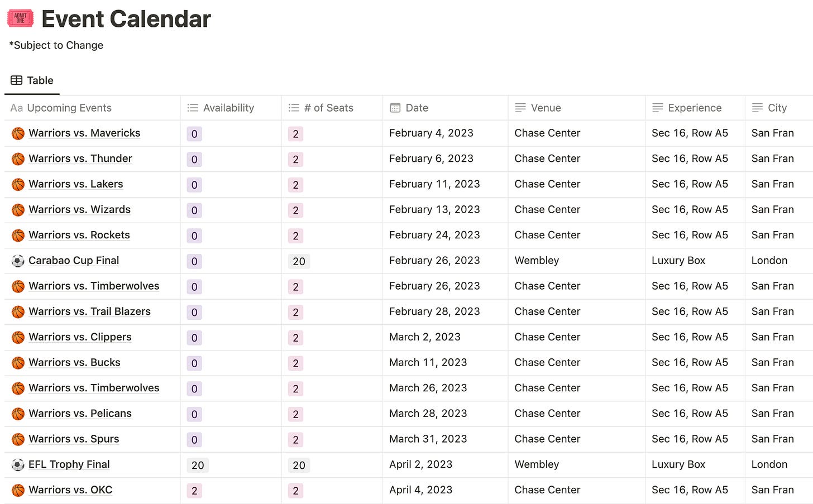Select the date April 4, 2023
Screen dimensions: 813x504
coord(421,489)
